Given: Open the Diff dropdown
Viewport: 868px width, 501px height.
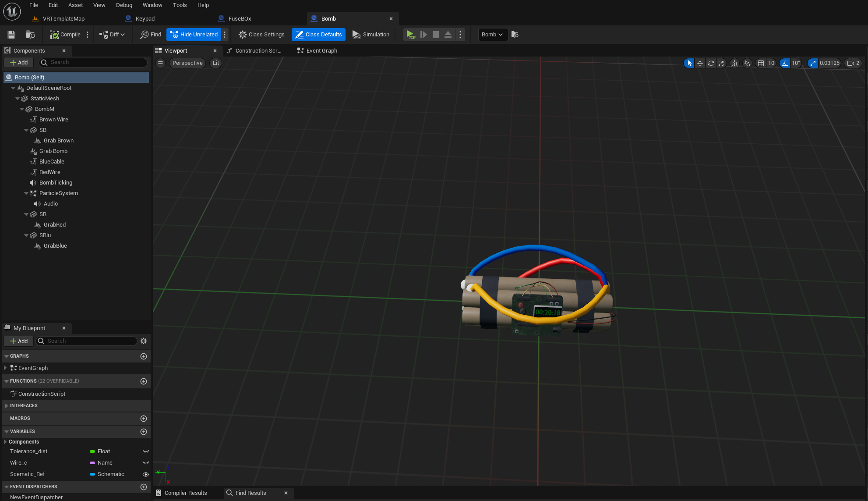Looking at the screenshot, I should pyautogui.click(x=112, y=35).
